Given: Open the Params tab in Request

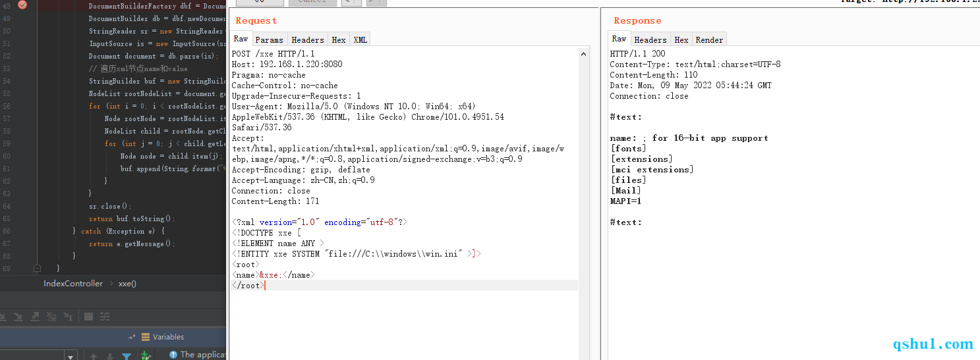Looking at the screenshot, I should 269,39.
